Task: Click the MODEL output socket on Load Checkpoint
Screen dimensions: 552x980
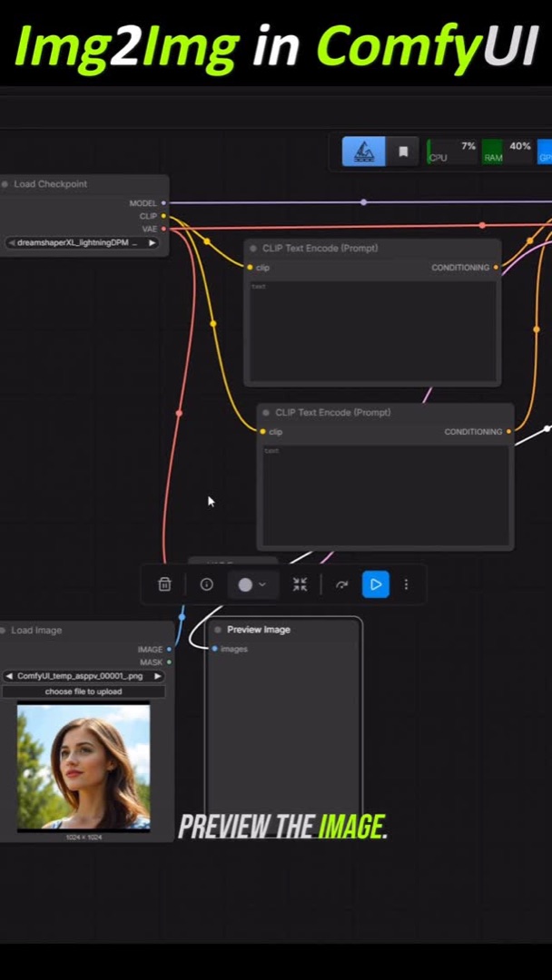Action: click(163, 203)
